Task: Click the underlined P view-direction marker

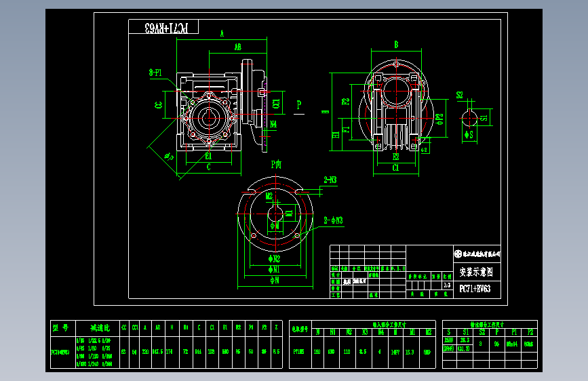Action: click(x=299, y=106)
